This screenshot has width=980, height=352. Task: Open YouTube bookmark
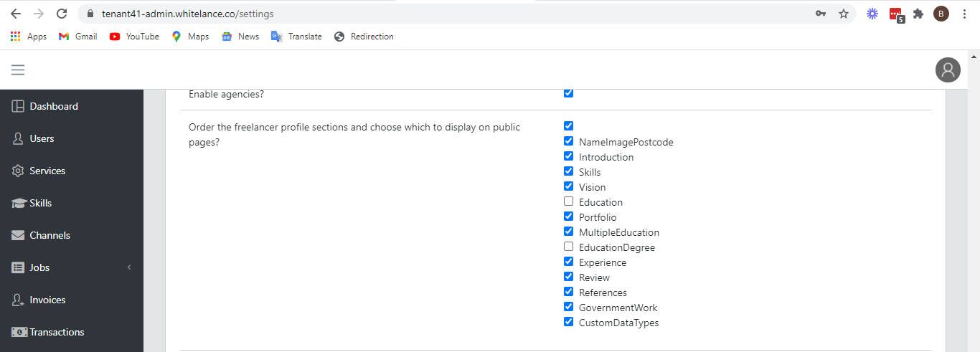coord(134,37)
